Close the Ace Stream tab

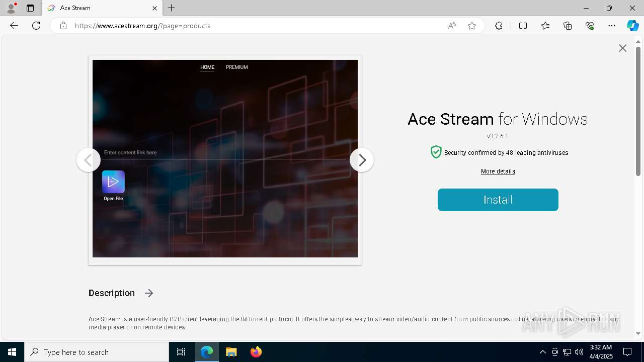tap(154, 8)
